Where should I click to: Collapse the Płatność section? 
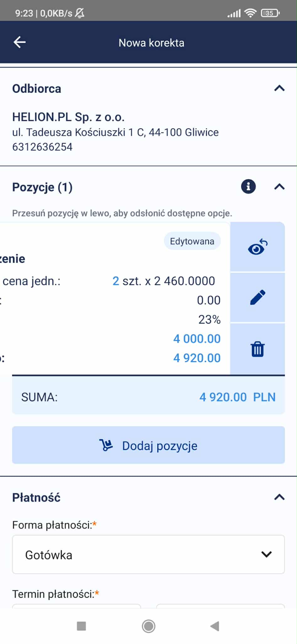point(279,497)
